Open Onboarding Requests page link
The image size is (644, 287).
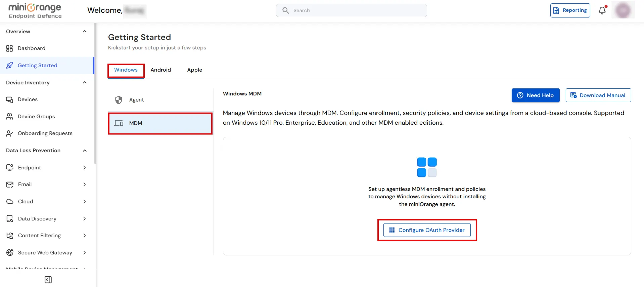point(47,133)
